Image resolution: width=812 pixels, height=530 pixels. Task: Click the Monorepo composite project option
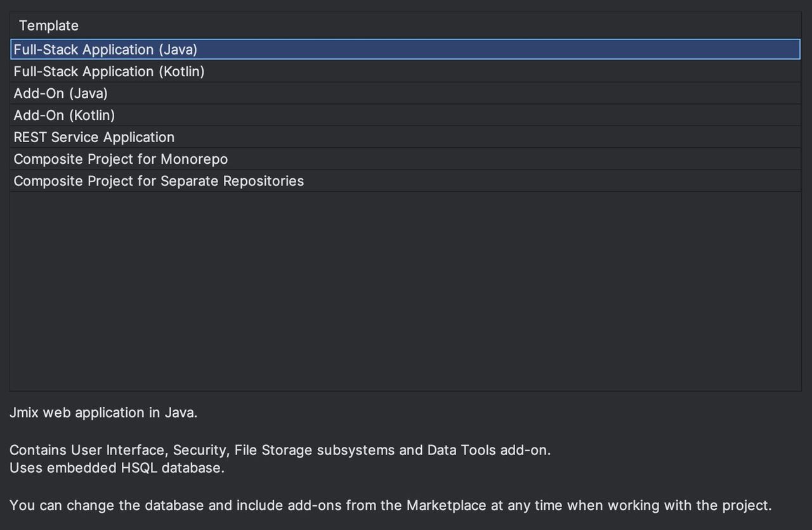point(120,159)
